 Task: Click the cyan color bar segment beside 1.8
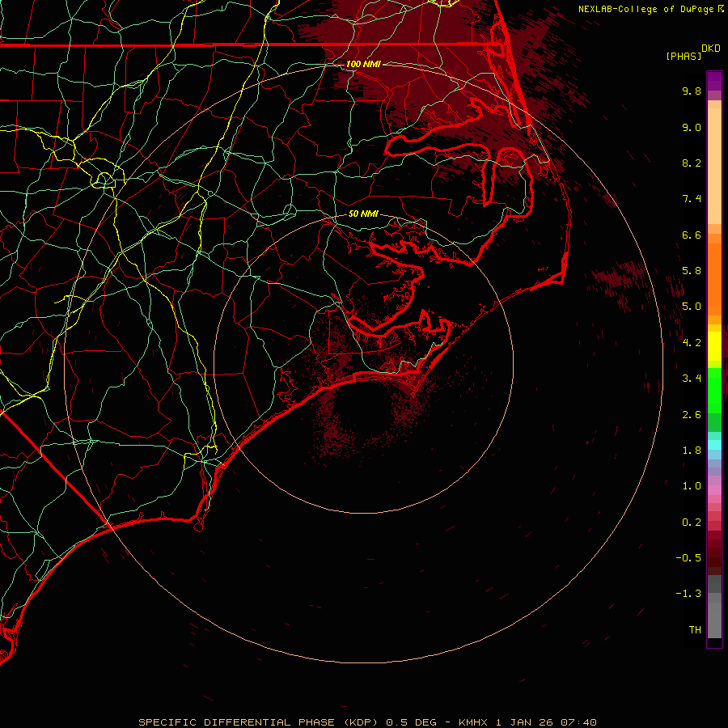pos(714,445)
